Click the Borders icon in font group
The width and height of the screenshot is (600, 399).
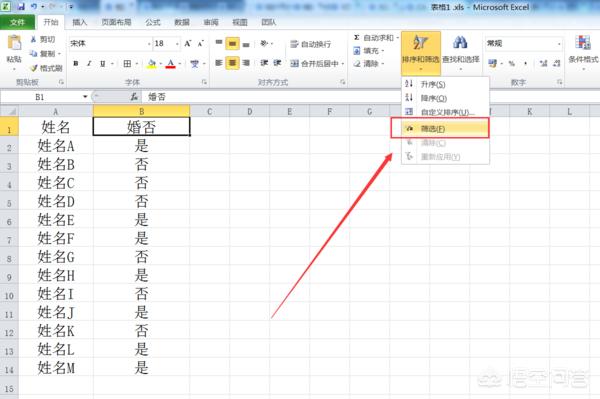pyautogui.click(x=127, y=64)
